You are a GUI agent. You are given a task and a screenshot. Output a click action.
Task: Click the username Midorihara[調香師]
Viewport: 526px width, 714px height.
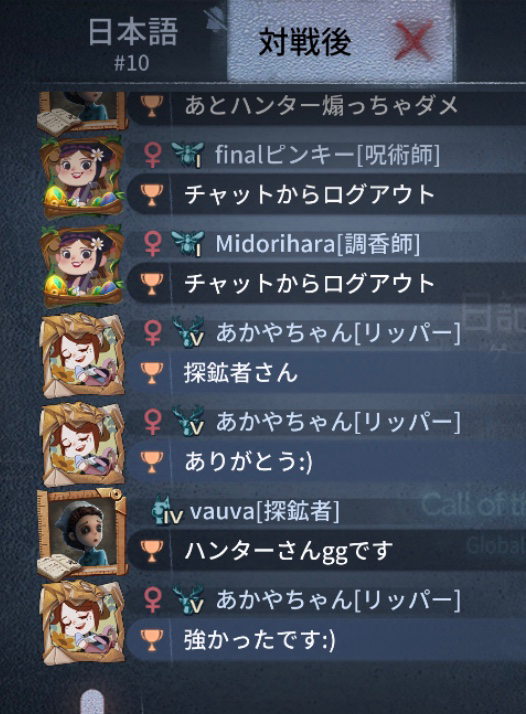pyautogui.click(x=317, y=244)
